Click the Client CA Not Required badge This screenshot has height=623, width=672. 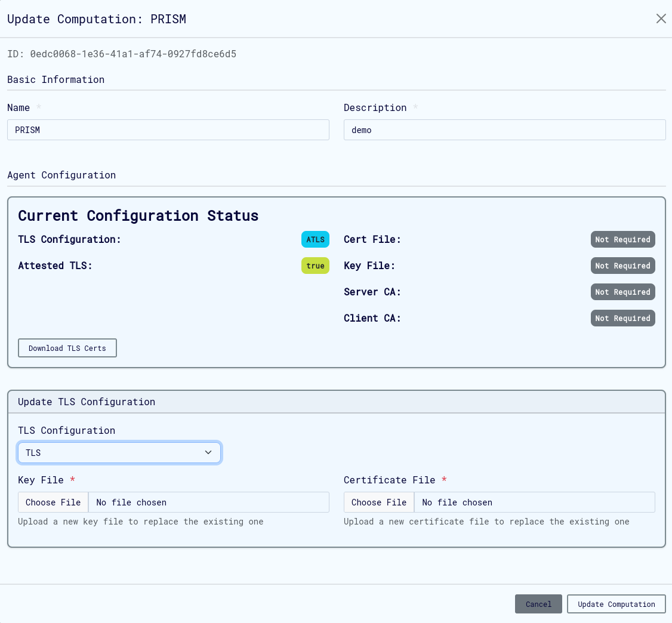622,318
